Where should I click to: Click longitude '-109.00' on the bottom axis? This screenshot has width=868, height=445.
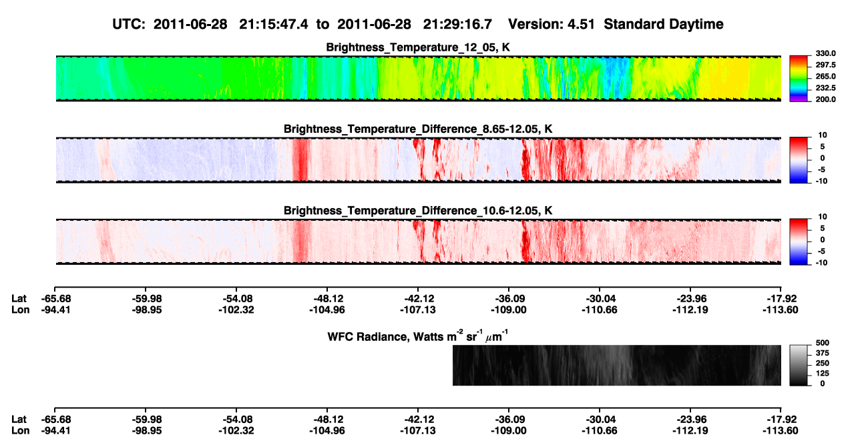point(509,430)
